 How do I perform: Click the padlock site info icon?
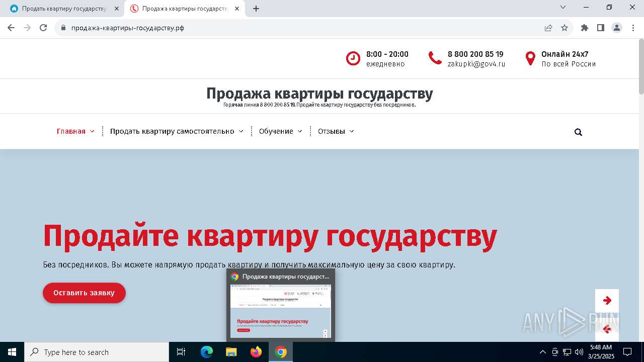pos(63,28)
